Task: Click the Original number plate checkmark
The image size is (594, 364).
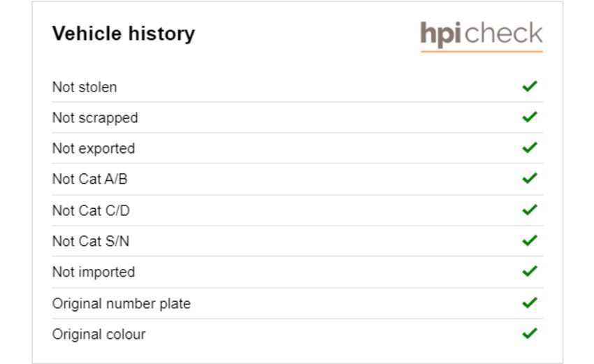Action: point(530,303)
